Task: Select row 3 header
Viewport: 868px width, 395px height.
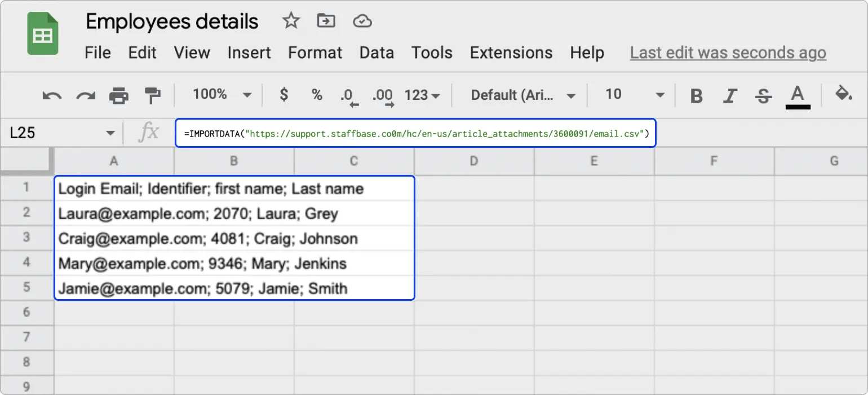Action: pos(26,238)
